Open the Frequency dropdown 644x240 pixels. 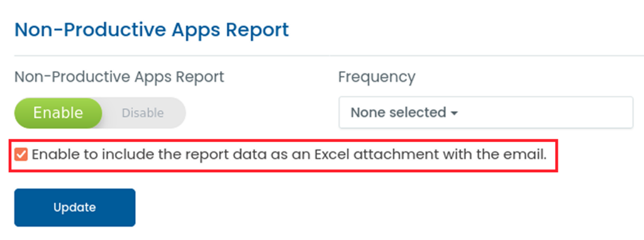point(486,112)
